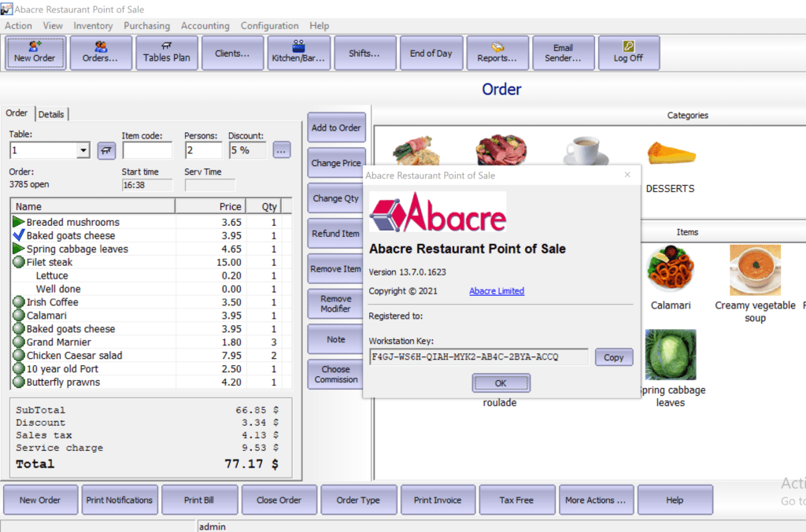This screenshot has height=532, width=806.
Task: Open the discount ellipsis button
Action: coord(282,150)
